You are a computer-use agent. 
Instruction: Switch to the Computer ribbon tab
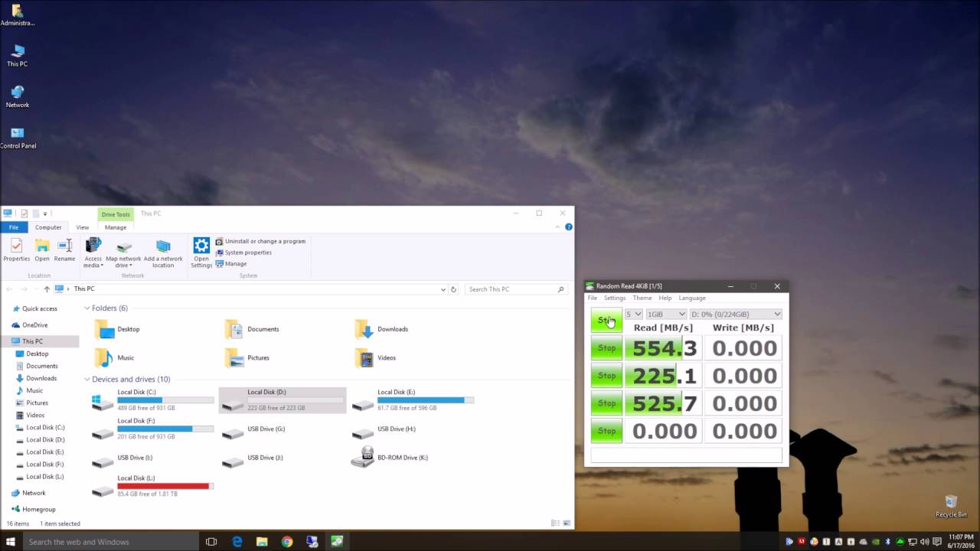pos(48,227)
